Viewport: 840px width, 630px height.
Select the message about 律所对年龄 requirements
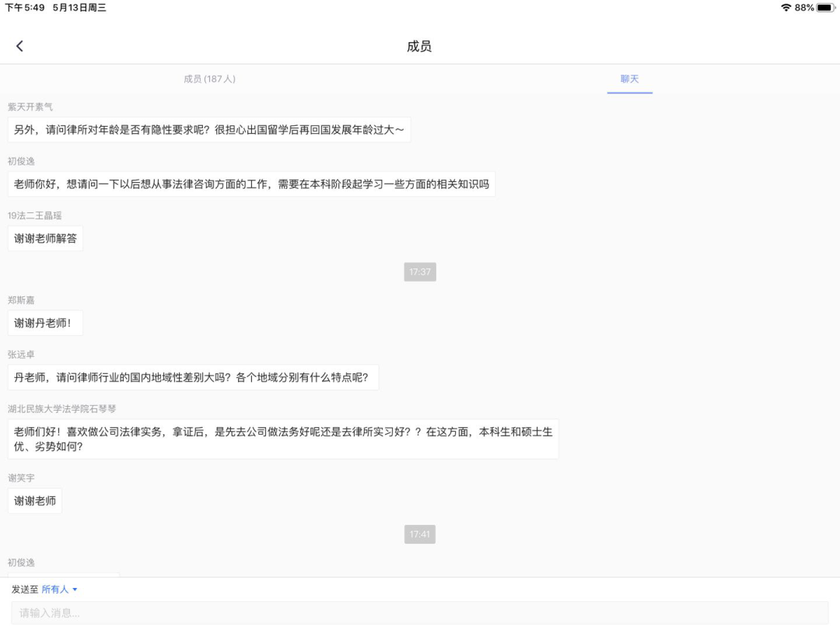[x=209, y=130]
